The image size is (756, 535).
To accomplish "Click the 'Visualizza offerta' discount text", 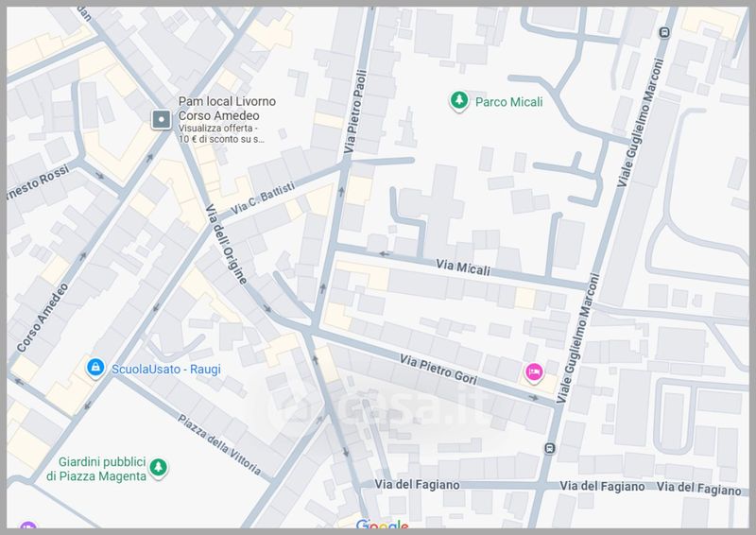I will (x=221, y=132).
